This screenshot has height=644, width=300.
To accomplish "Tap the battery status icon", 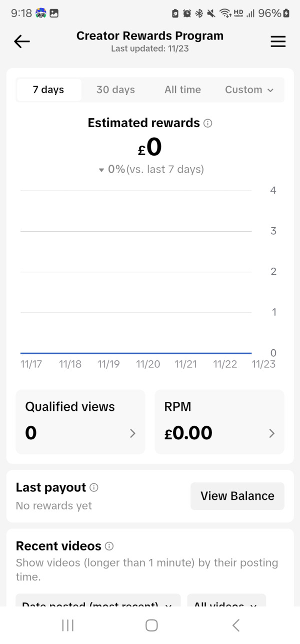I will click(286, 14).
